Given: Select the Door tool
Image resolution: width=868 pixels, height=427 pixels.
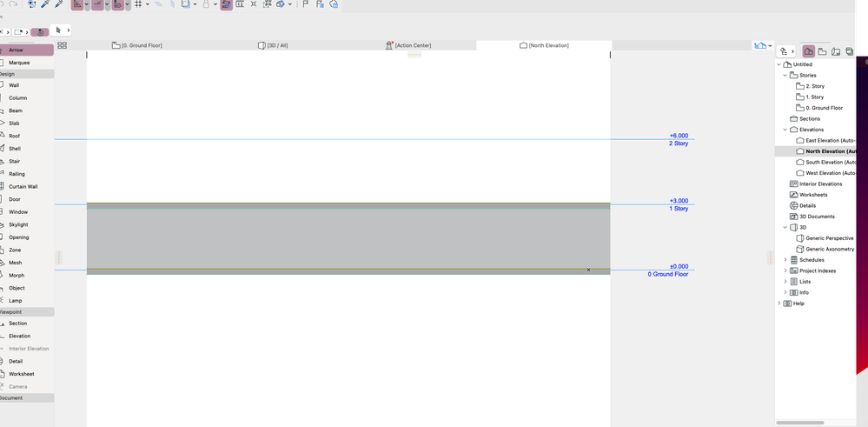Looking at the screenshot, I should tap(27, 199).
